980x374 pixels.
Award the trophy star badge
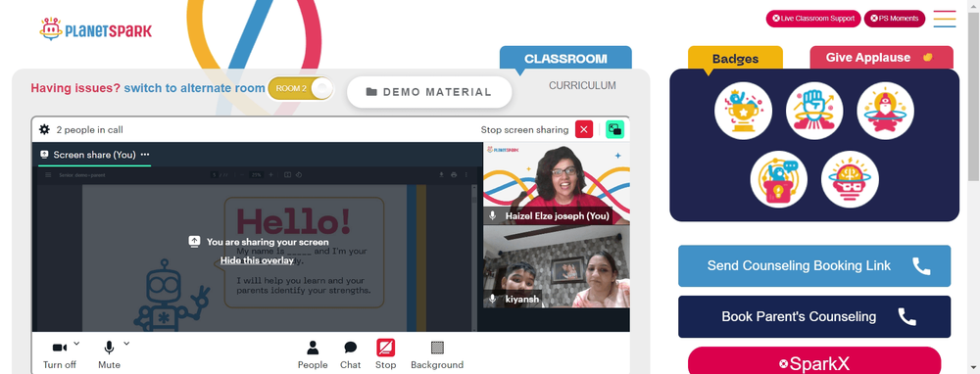pos(743,112)
